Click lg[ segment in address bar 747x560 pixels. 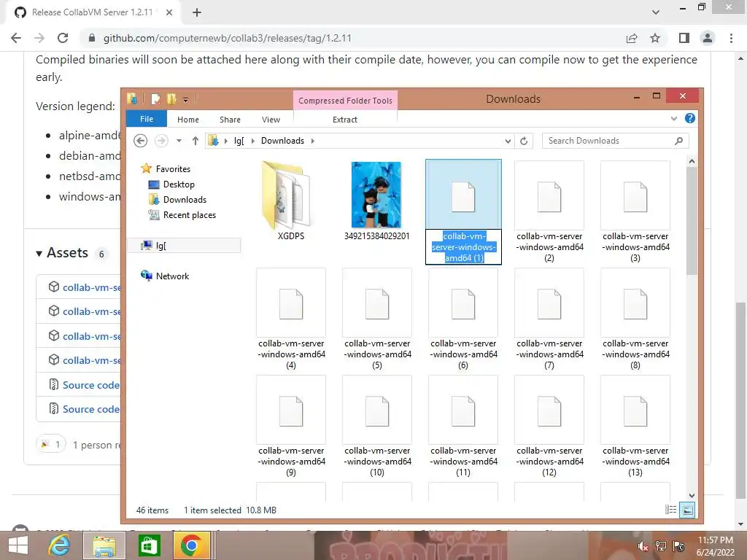pyautogui.click(x=239, y=141)
